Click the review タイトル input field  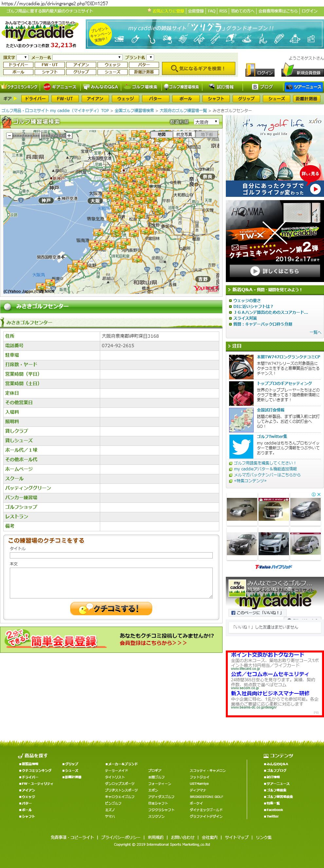pos(111,555)
